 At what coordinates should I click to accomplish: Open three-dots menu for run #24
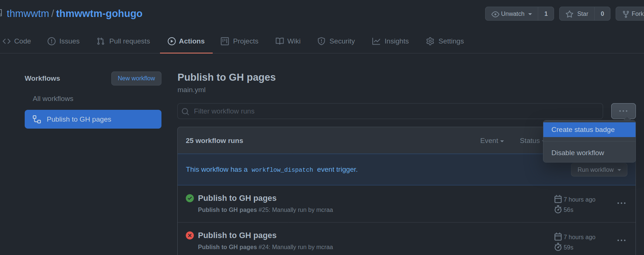(x=622, y=240)
